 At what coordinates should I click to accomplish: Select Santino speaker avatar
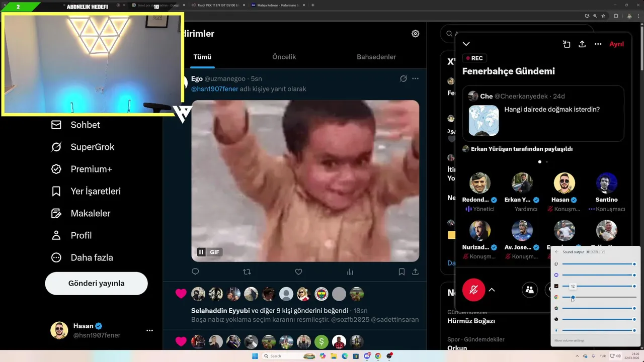607,183
